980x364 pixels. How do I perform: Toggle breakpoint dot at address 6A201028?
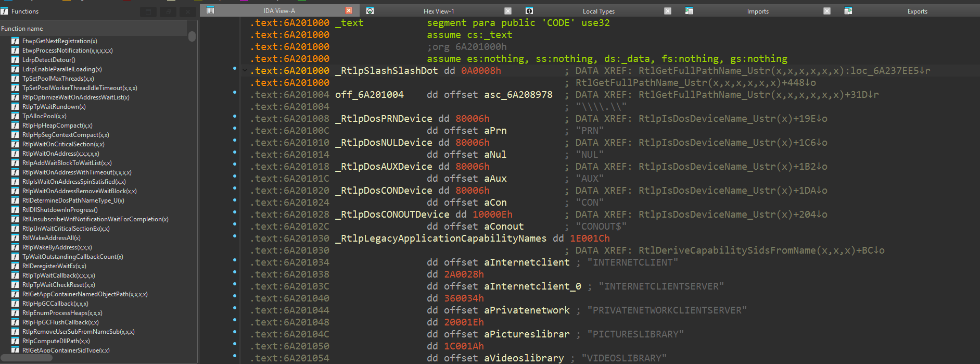coord(235,212)
